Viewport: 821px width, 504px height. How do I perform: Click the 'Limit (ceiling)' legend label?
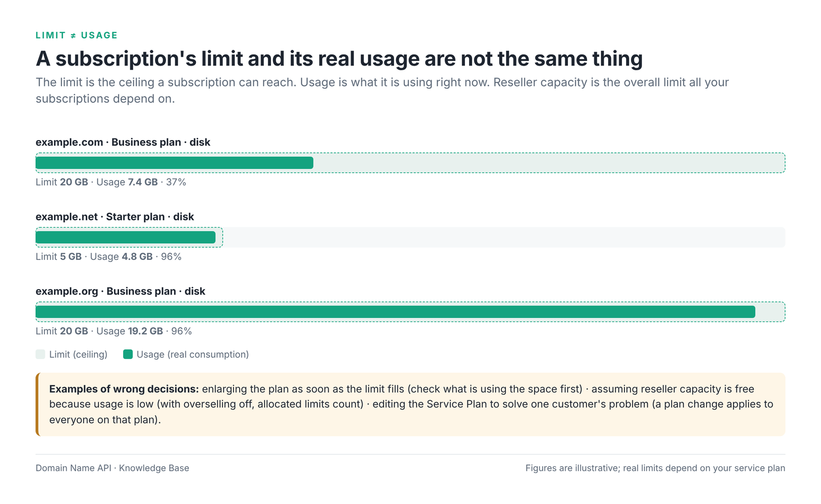point(79,354)
